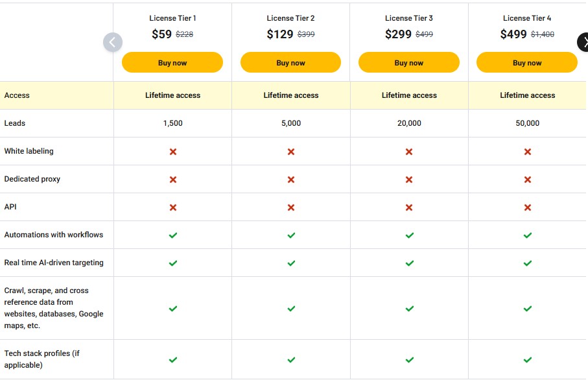
Task: Click Lifetime access under License Tier 4
Action: [527, 95]
